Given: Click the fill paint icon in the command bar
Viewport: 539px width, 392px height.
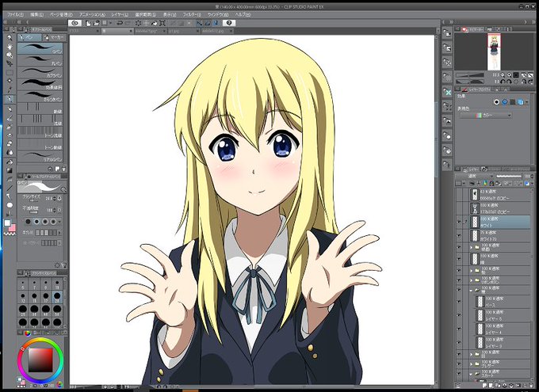Looking at the screenshot, I should click(x=155, y=23).
